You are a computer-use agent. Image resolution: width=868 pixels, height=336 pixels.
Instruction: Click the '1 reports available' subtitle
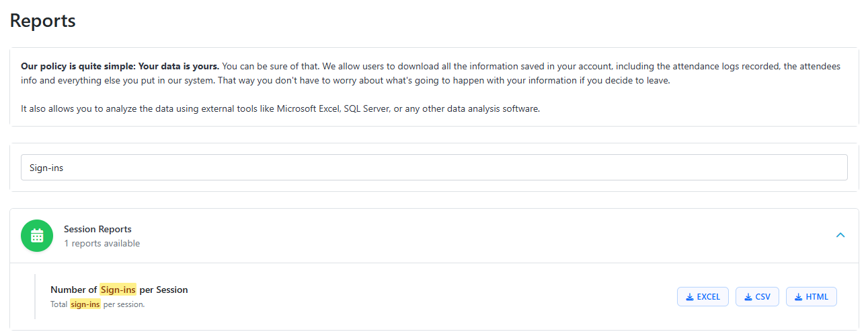(x=102, y=243)
